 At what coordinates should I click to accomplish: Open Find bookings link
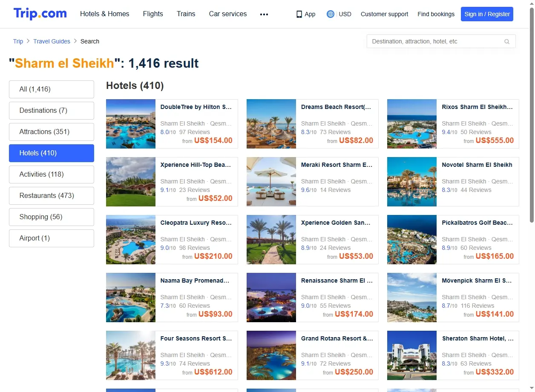click(436, 14)
